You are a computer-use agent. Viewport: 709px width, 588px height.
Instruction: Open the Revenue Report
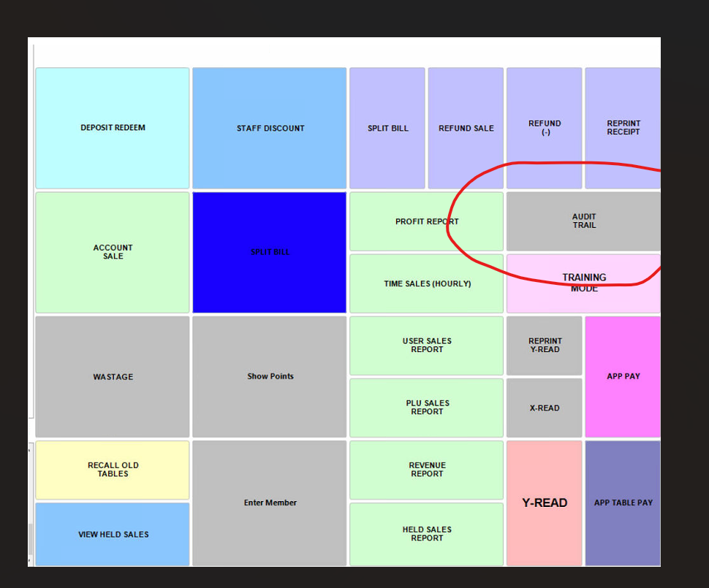pyautogui.click(x=426, y=470)
